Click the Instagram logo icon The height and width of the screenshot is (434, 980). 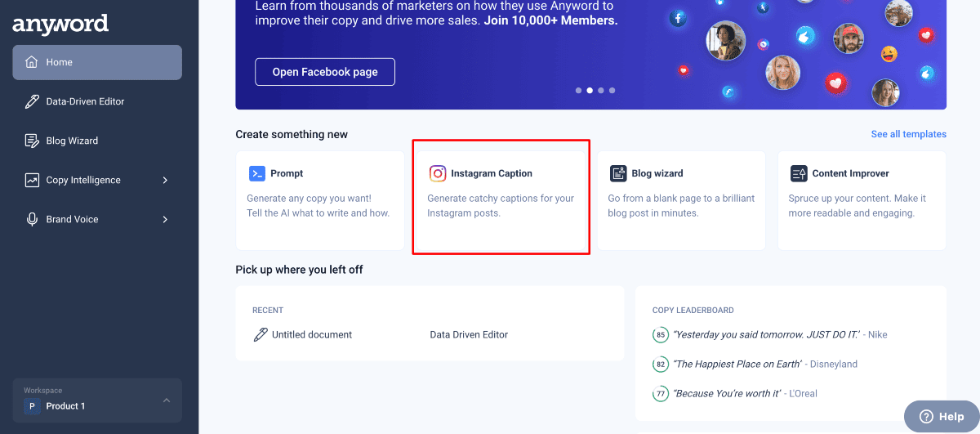(438, 173)
